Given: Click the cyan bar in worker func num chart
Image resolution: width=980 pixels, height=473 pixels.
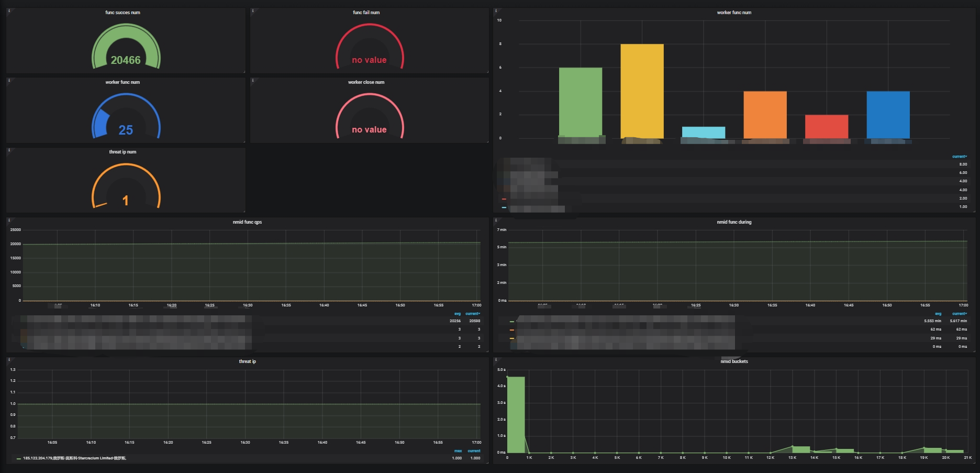Looking at the screenshot, I should [x=704, y=133].
